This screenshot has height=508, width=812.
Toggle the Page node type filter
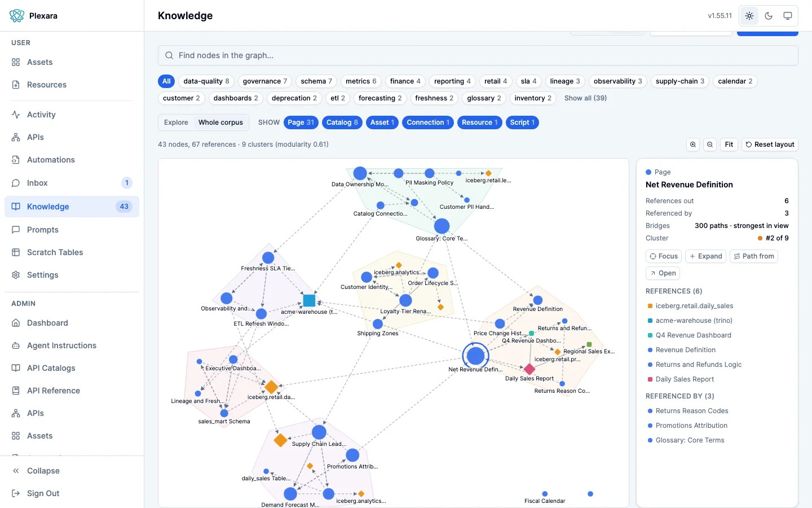301,122
